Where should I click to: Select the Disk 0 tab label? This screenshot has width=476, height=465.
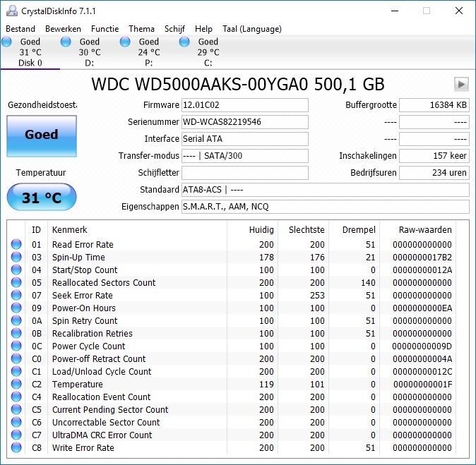[30, 63]
